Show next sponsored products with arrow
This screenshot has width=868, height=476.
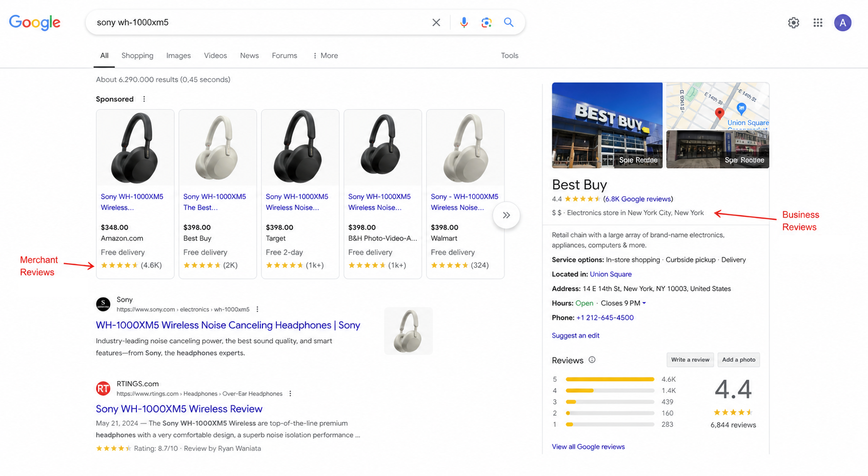coord(506,215)
